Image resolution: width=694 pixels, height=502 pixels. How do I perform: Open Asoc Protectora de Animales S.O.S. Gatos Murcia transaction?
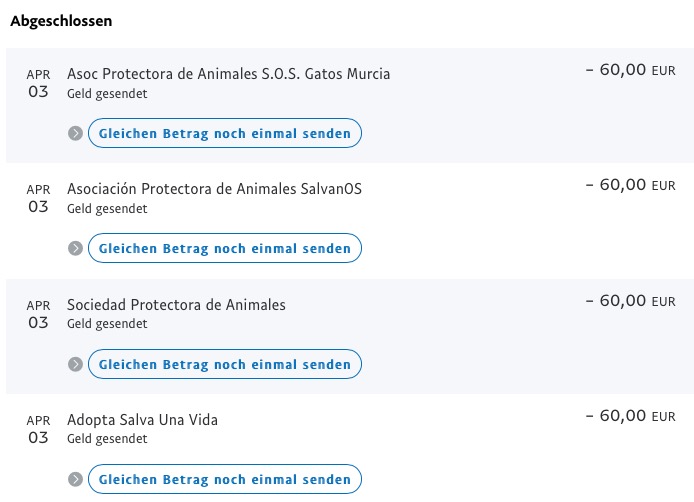point(228,74)
